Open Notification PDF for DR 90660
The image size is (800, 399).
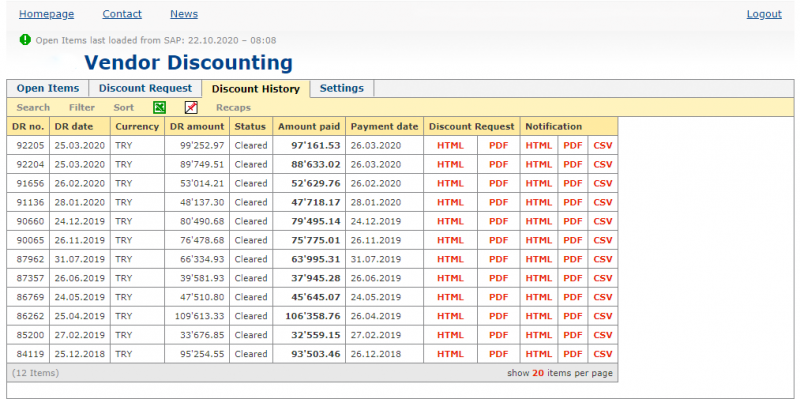[572, 221]
